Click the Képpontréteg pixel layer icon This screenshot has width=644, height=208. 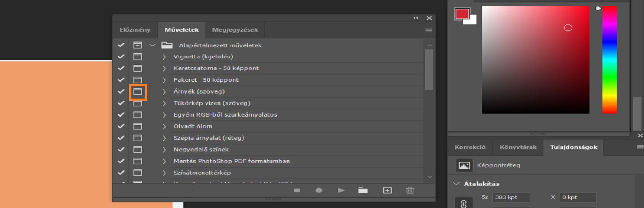[464, 165]
